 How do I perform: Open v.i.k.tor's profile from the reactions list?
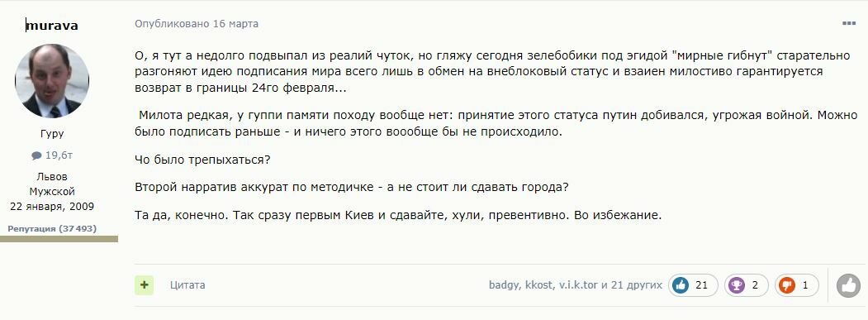[578, 285]
